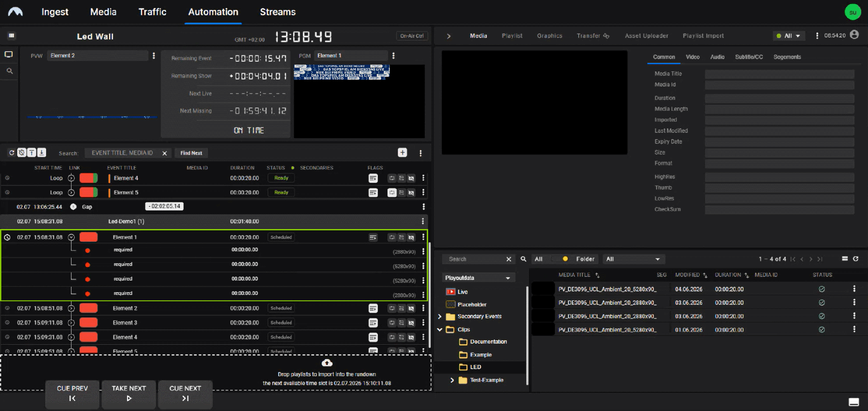Refresh the rundown list
868x411 pixels.
(x=12, y=153)
